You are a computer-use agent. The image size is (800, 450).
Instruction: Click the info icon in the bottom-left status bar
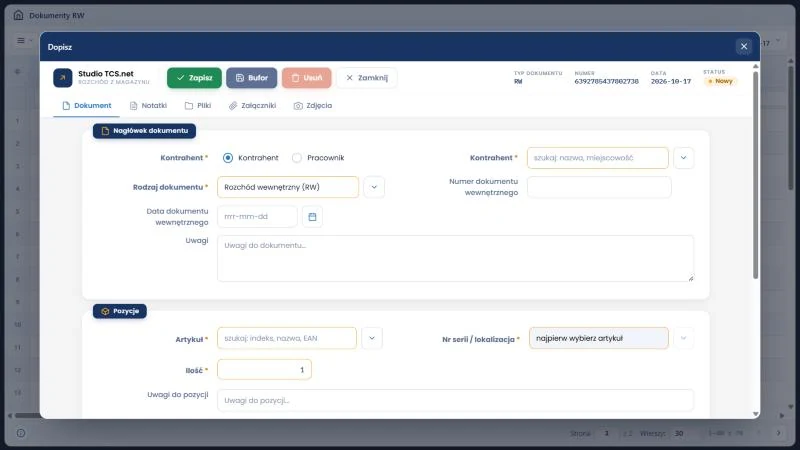21,433
